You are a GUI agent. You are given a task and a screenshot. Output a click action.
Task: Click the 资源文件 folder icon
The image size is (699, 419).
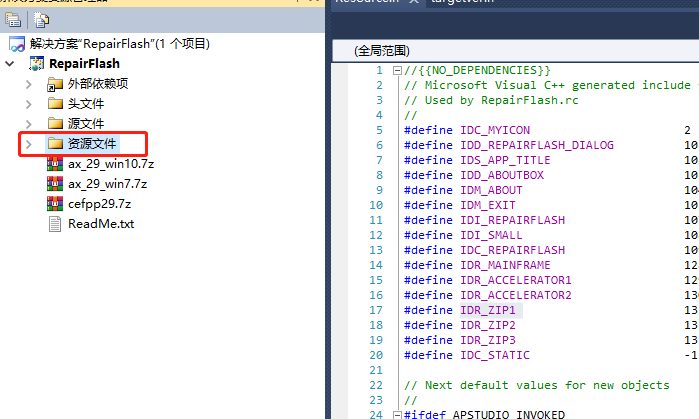(55, 143)
